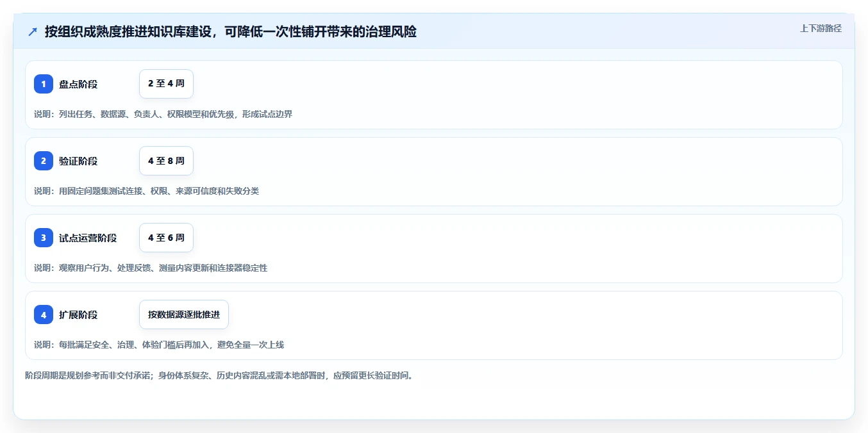Viewport: 868px width, 433px height.
Task: Click the footnote starting '阶段周期是规划参考'
Action: point(220,375)
